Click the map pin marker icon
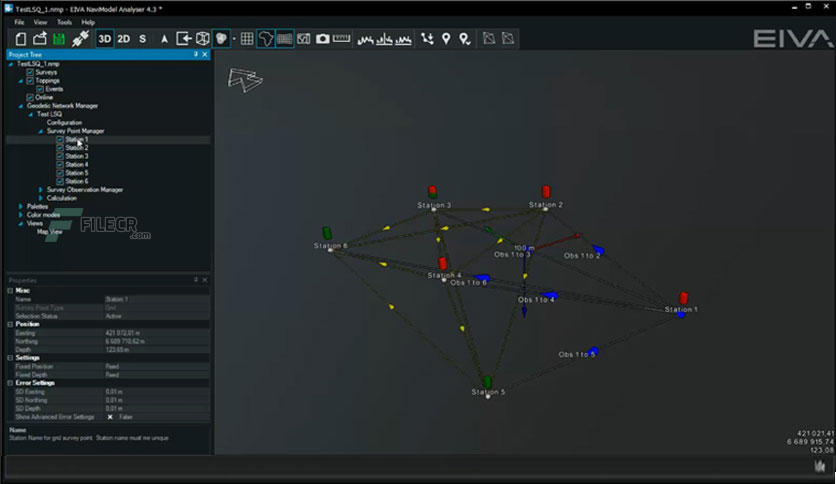The height and width of the screenshot is (484, 836). point(446,39)
